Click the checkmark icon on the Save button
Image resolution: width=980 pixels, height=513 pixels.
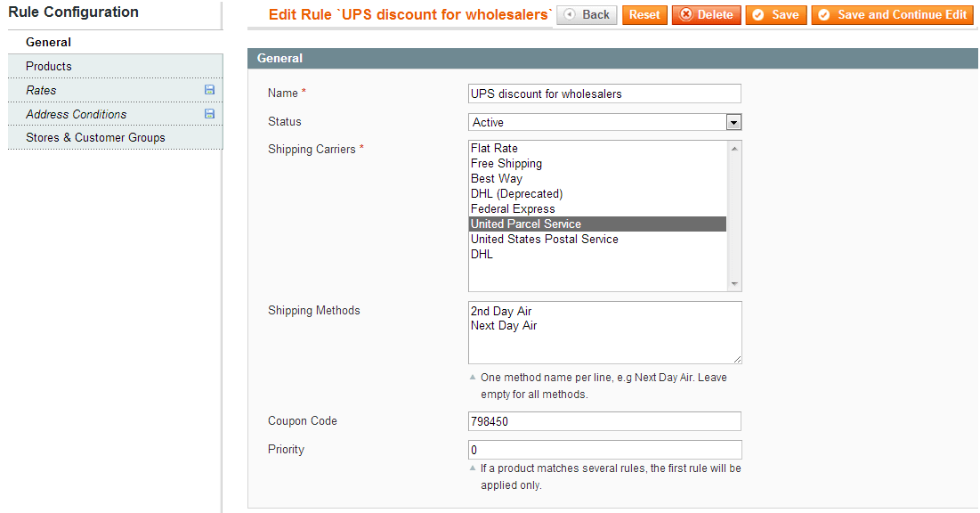point(759,14)
